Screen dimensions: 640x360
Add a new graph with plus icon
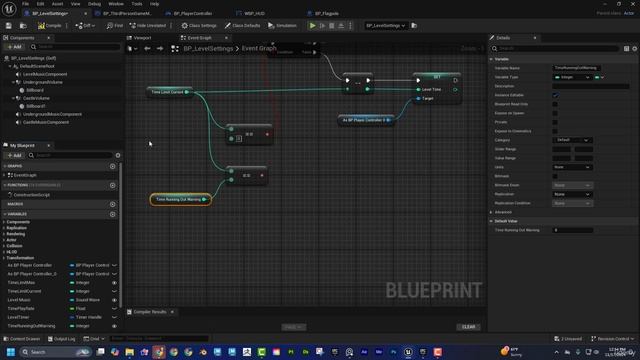pyautogui.click(x=113, y=166)
